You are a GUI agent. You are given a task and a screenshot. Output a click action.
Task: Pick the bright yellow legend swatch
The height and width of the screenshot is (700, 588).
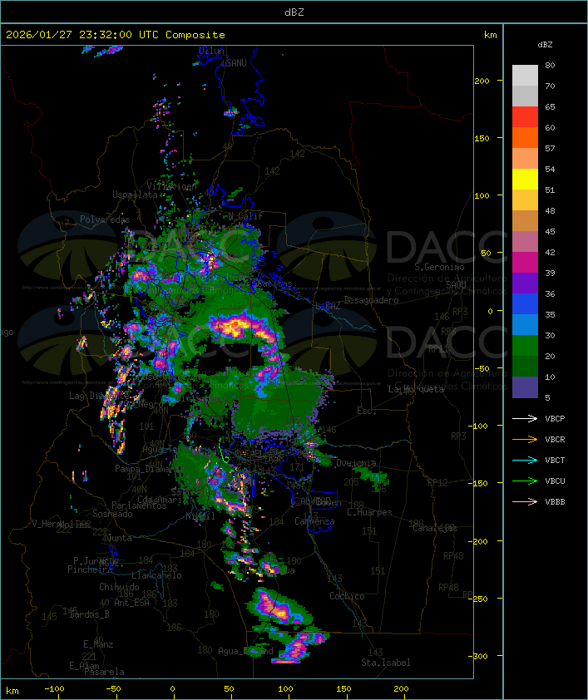pos(525,180)
